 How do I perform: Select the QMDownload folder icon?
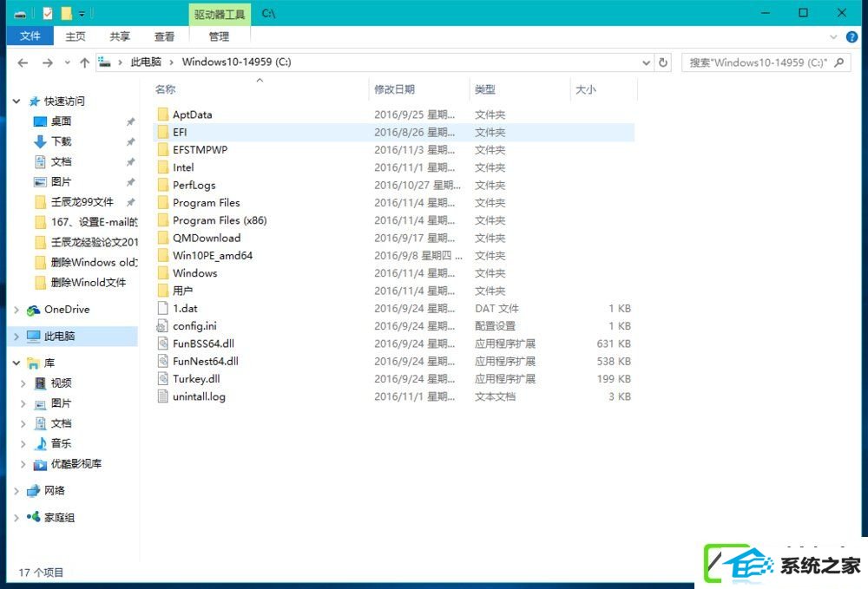tap(163, 239)
